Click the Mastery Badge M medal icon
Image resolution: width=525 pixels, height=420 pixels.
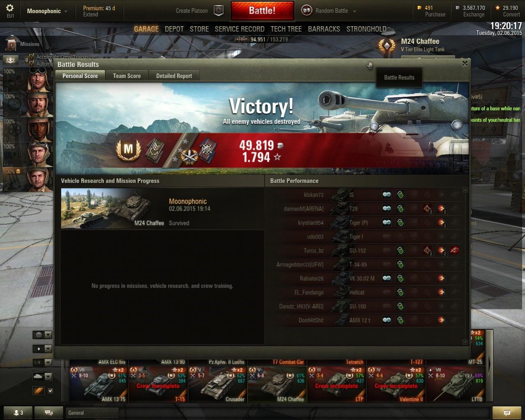128,150
